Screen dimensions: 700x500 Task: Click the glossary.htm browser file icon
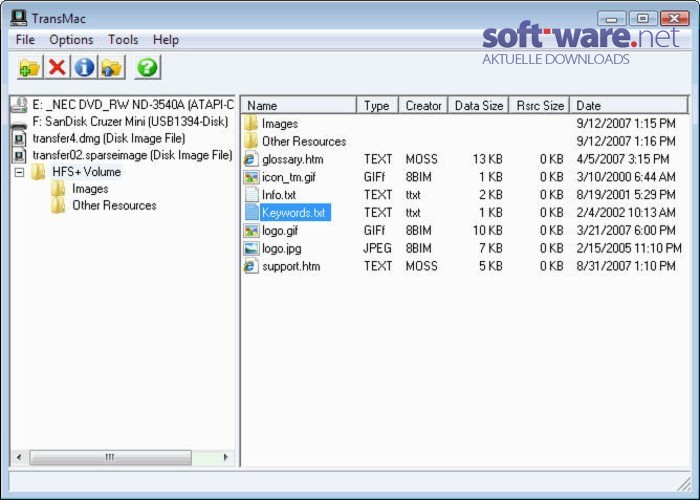[251, 159]
